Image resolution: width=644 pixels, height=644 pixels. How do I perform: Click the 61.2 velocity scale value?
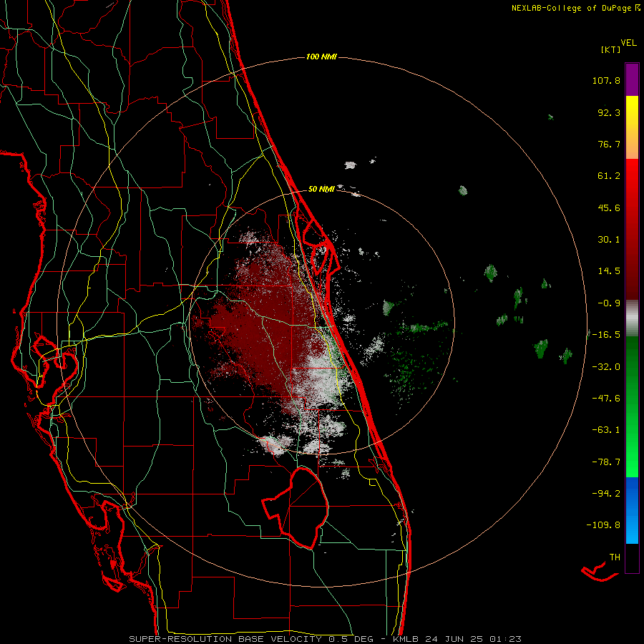(x=609, y=176)
